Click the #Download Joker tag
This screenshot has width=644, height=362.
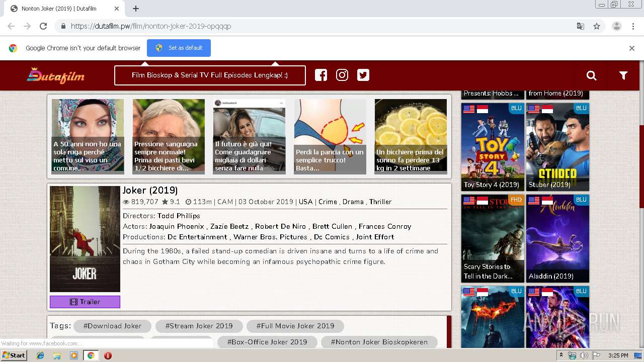click(112, 326)
